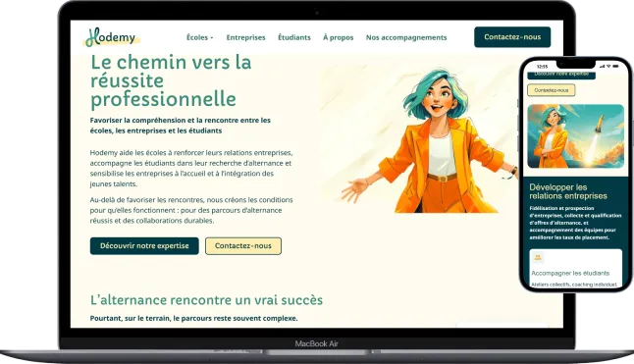Tap the phone status bar clock 12:55
Image resolution: width=634 pixels, height=364 pixels.
(x=542, y=67)
